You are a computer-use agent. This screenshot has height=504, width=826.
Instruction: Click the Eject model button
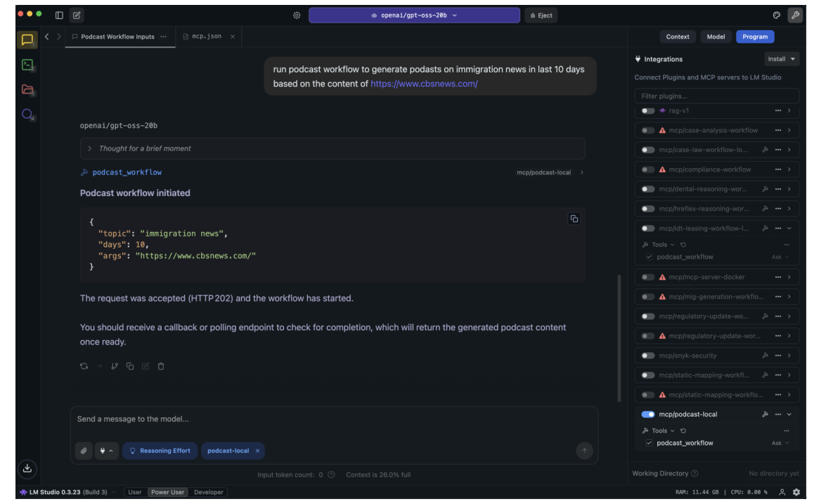point(541,15)
